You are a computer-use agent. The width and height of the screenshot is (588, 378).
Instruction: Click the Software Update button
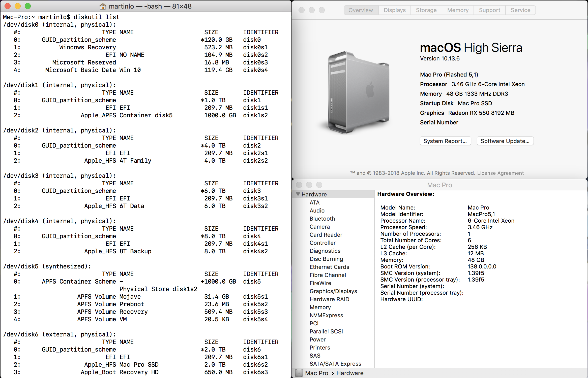pos(505,141)
